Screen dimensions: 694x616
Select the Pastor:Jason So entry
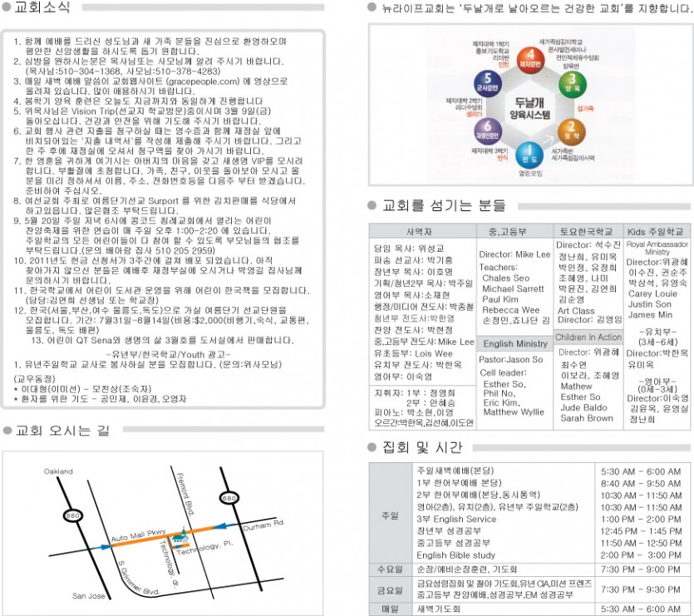[x=511, y=360]
